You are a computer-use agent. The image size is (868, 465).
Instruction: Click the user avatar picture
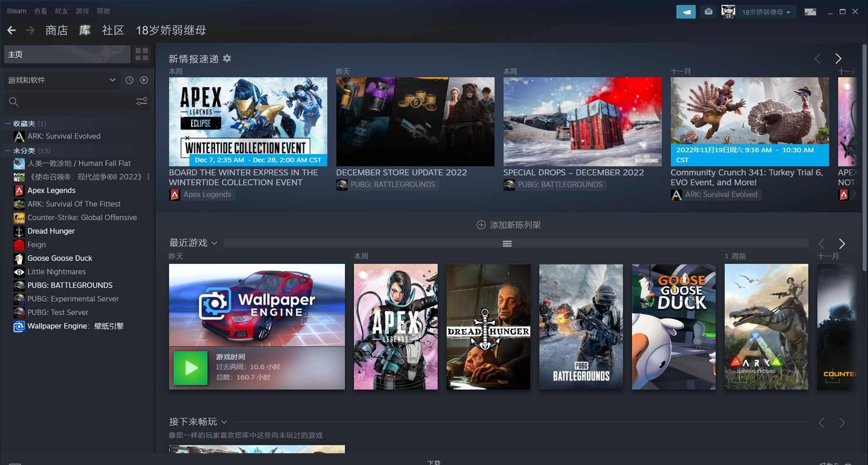point(728,12)
